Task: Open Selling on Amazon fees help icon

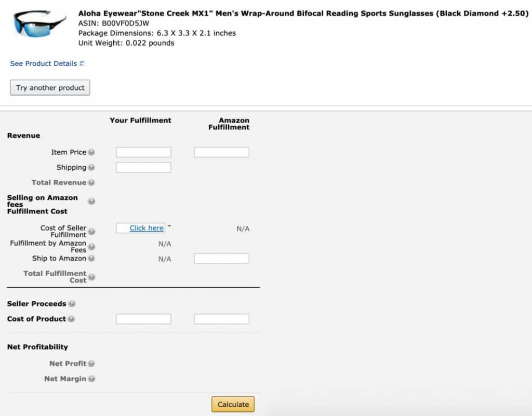Action: coord(91,202)
